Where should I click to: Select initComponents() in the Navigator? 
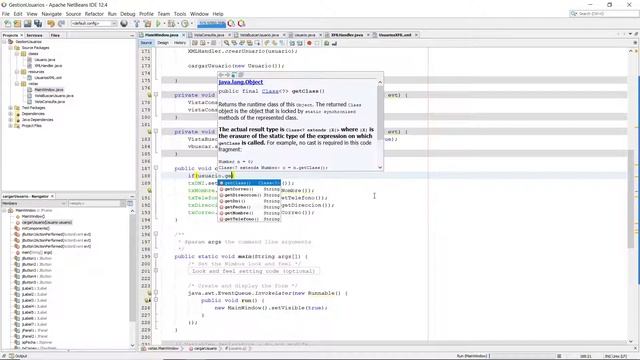[36, 229]
